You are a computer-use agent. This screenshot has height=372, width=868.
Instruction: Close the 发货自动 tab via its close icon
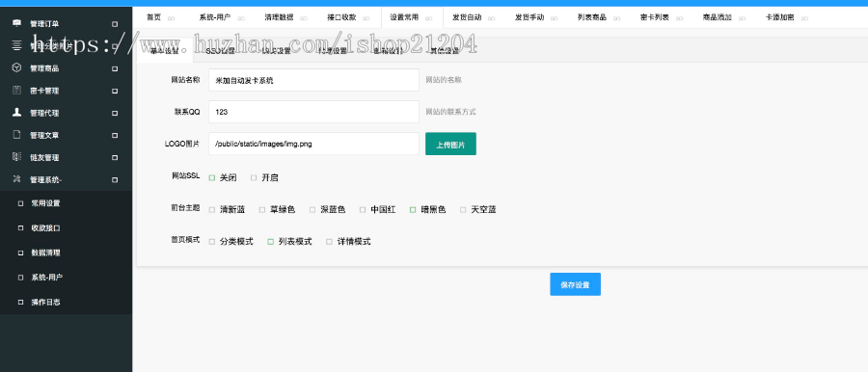[x=492, y=17]
